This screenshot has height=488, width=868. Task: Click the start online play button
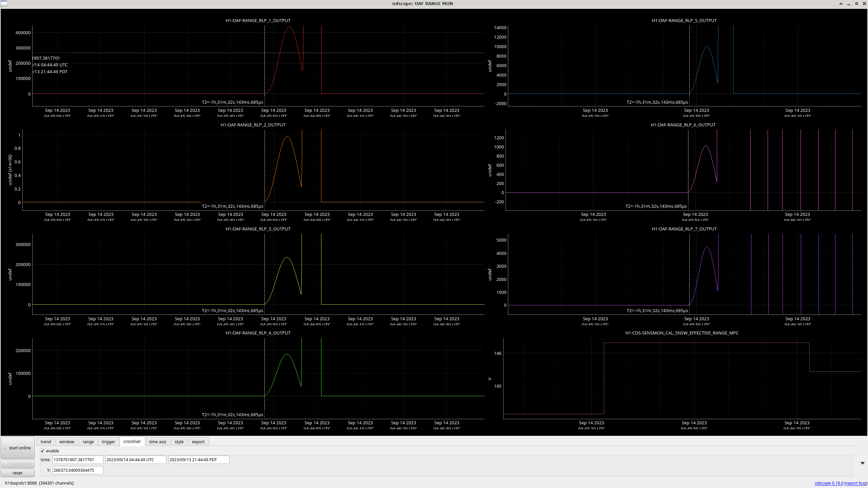[18, 448]
